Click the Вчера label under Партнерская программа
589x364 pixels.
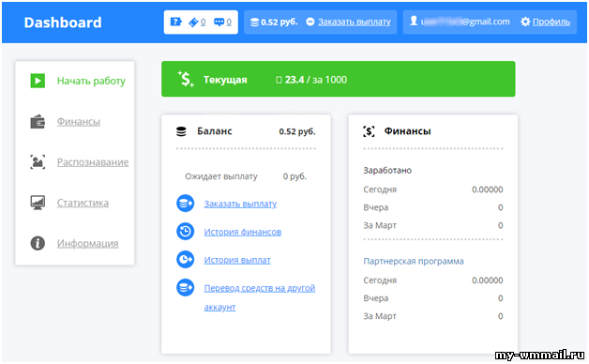(x=376, y=298)
